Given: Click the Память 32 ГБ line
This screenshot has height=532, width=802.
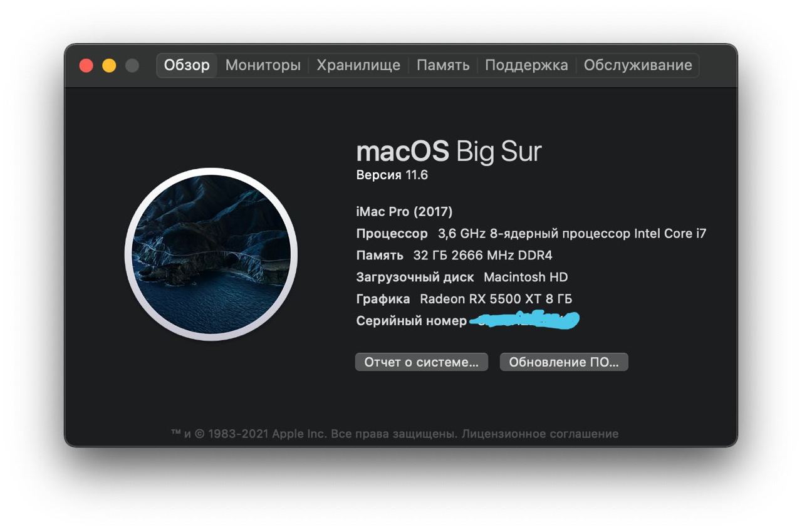Looking at the screenshot, I should [454, 255].
